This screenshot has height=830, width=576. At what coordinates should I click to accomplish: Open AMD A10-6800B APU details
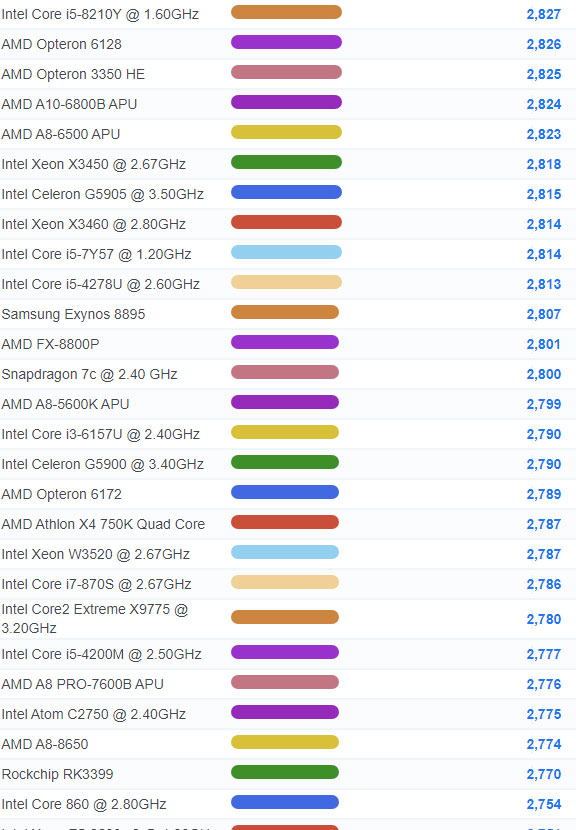point(69,104)
